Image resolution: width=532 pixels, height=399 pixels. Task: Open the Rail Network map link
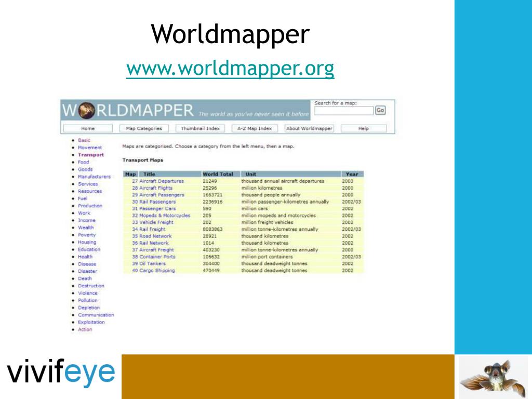pos(154,243)
